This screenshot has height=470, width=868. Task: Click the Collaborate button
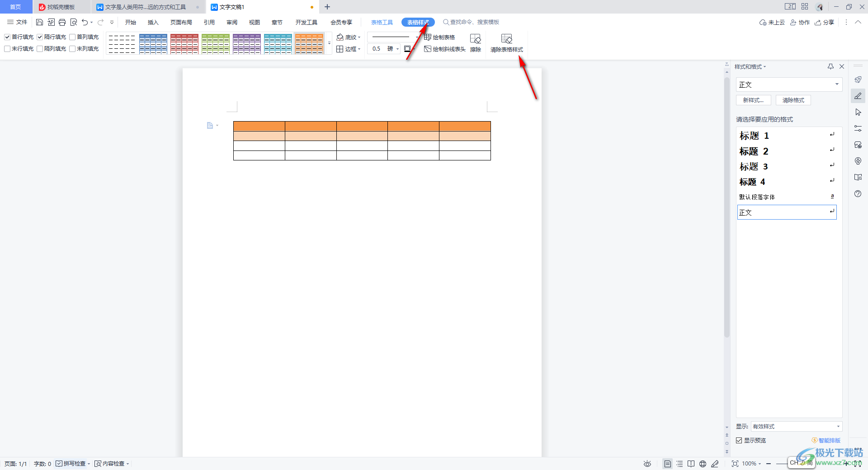(x=800, y=22)
